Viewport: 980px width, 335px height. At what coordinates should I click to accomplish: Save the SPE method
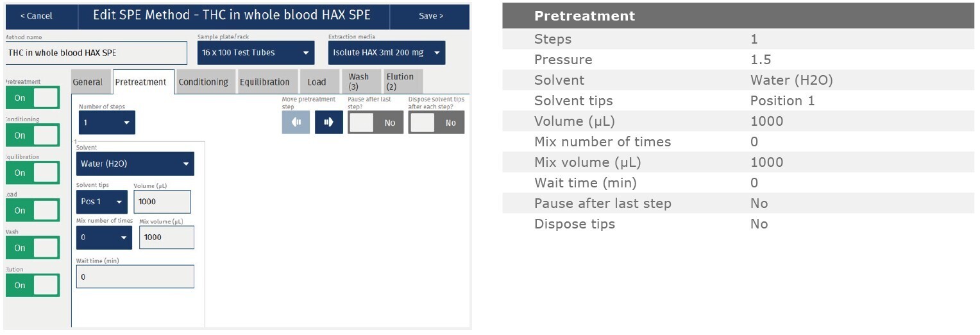pos(430,16)
